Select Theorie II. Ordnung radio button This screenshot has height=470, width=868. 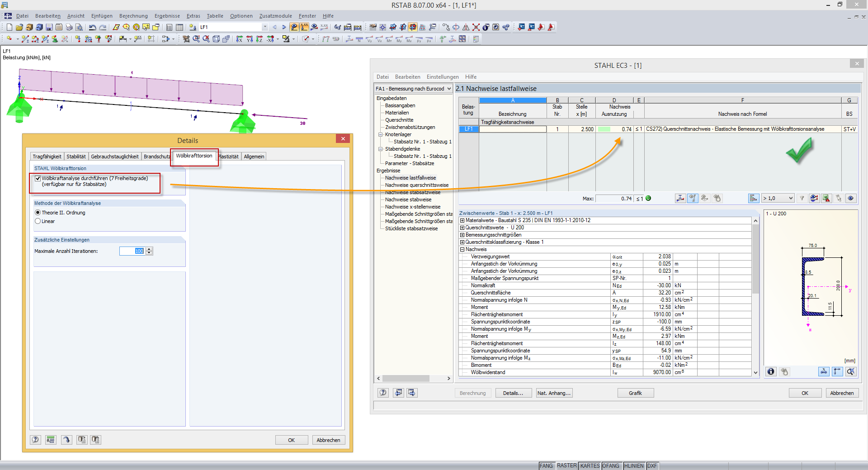38,213
